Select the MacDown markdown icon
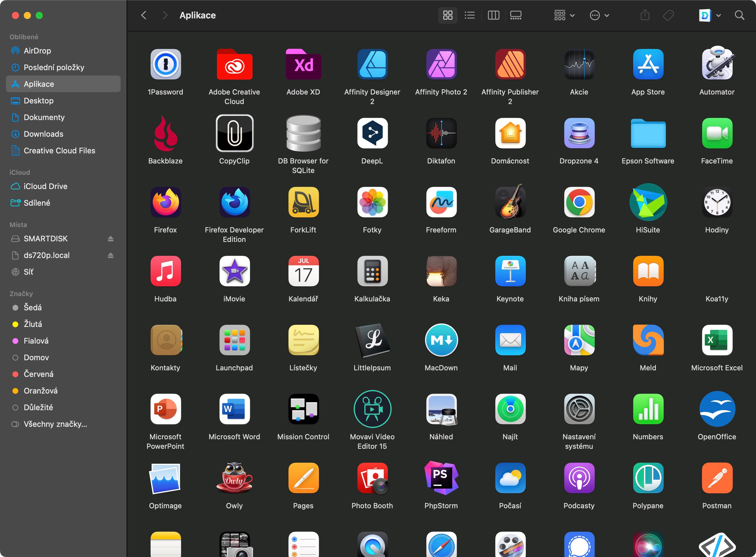The image size is (756, 557). [x=441, y=340]
